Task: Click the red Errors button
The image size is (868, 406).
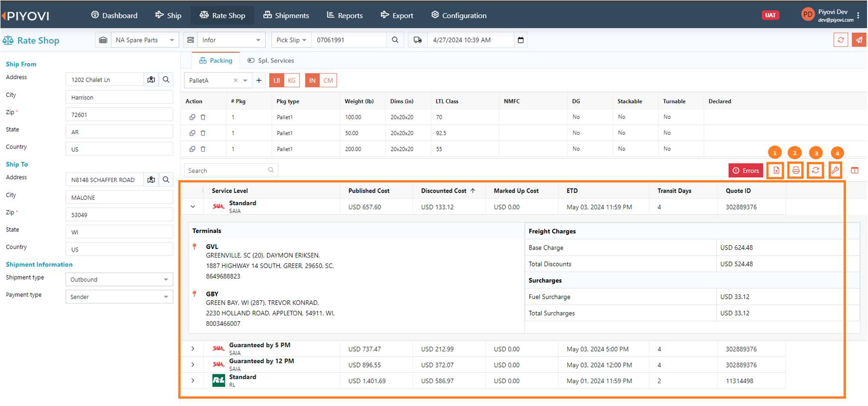Action: click(x=746, y=170)
